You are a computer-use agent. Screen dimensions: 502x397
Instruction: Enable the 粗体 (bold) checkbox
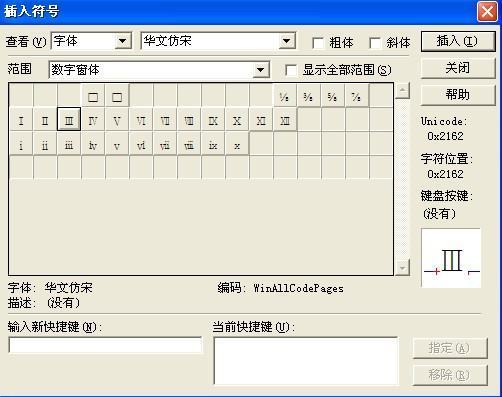point(318,43)
